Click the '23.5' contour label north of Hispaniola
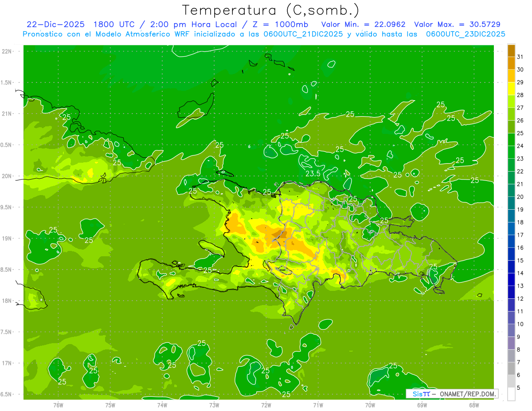The height and width of the screenshot is (411, 532). pos(313,173)
